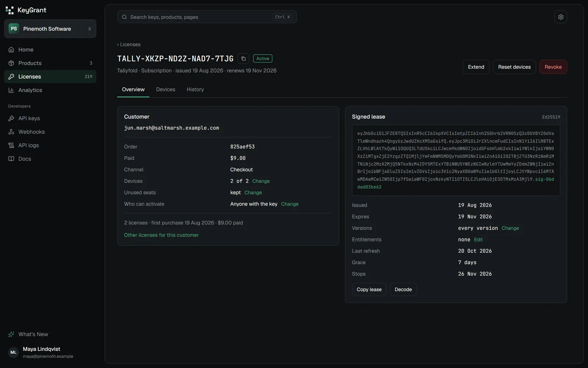Change who can activate
This screenshot has height=368, width=588.
[290, 204]
